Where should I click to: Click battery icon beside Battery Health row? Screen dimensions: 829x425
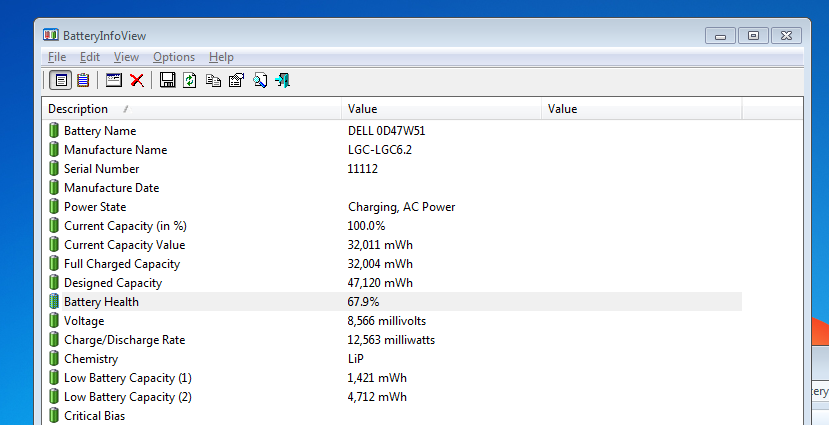[x=53, y=301]
